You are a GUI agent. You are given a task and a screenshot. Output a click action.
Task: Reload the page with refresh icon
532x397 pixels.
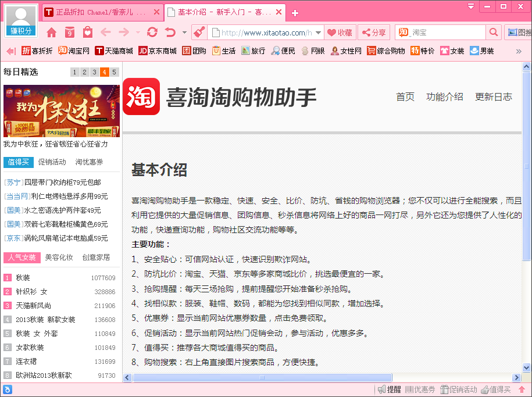click(152, 33)
